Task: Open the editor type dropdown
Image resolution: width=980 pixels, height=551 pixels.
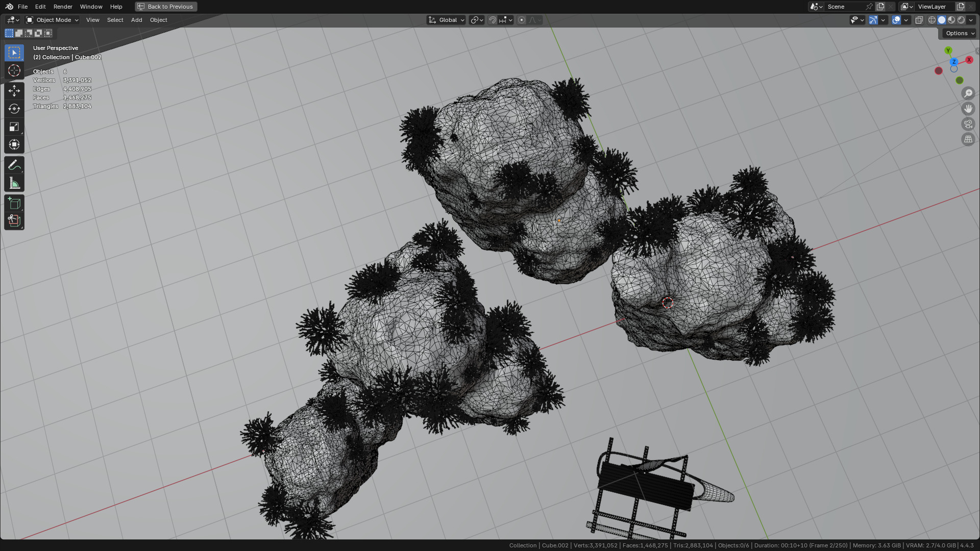Action: (13, 20)
